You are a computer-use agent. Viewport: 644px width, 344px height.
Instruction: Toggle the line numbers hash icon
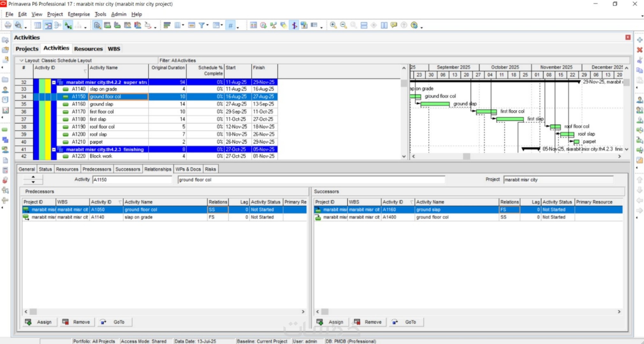[231, 25]
